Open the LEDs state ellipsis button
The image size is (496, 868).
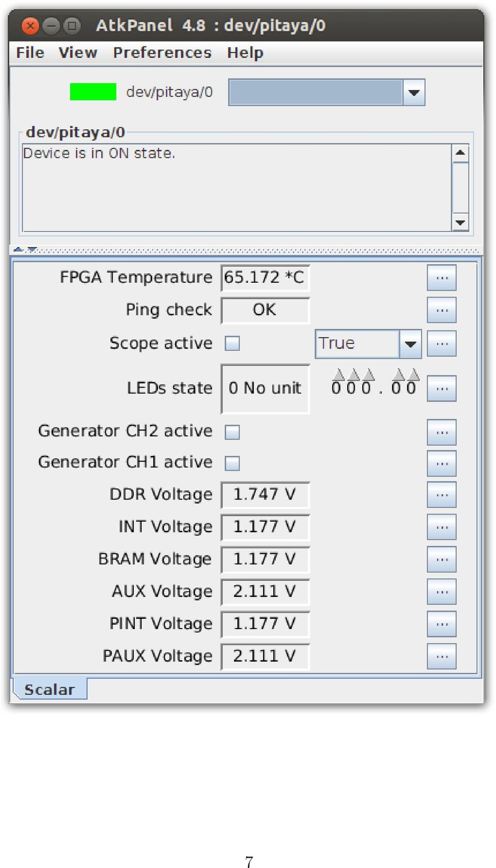[442, 389]
